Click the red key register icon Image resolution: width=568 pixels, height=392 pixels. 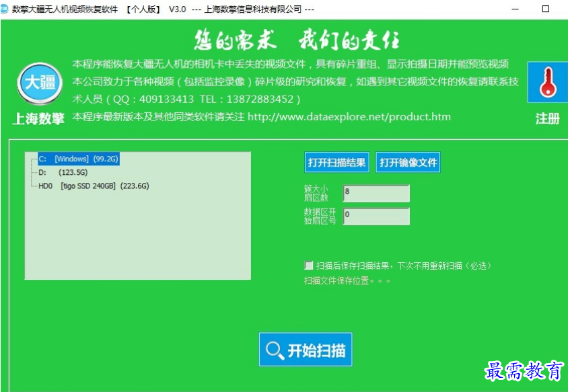[547, 82]
